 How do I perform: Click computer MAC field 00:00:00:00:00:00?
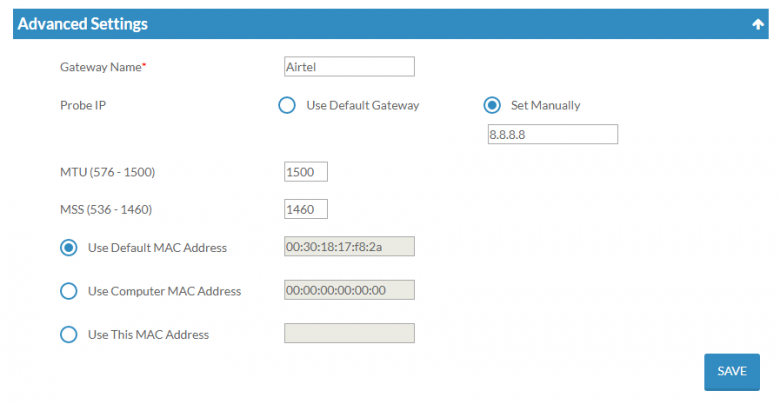349,290
